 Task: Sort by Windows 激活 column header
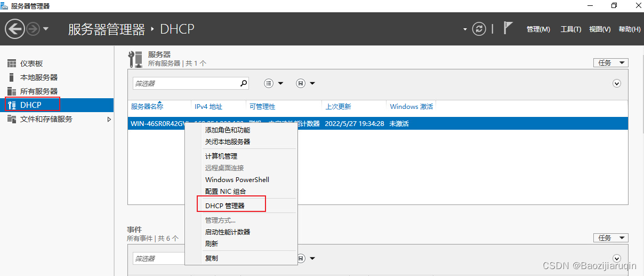[x=412, y=106]
